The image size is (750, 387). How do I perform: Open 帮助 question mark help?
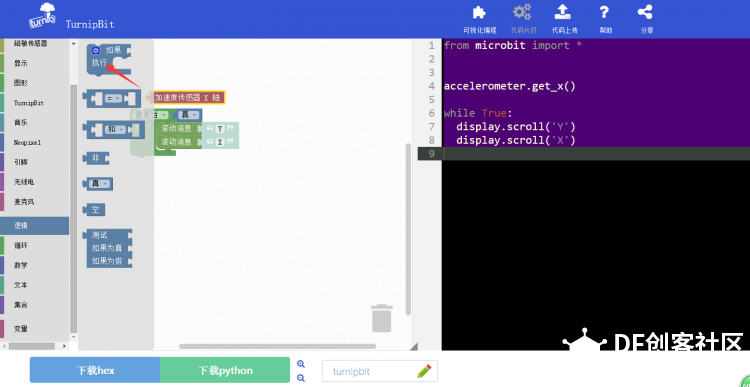tap(605, 19)
